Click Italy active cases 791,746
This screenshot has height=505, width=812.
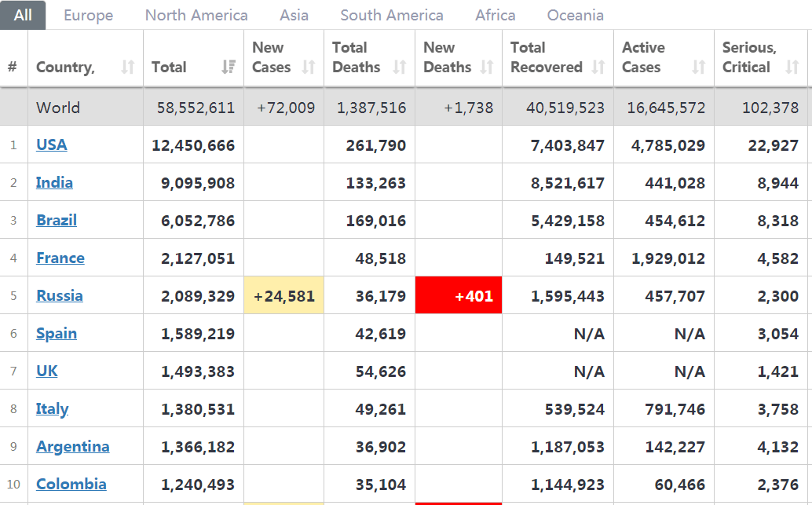coord(675,410)
